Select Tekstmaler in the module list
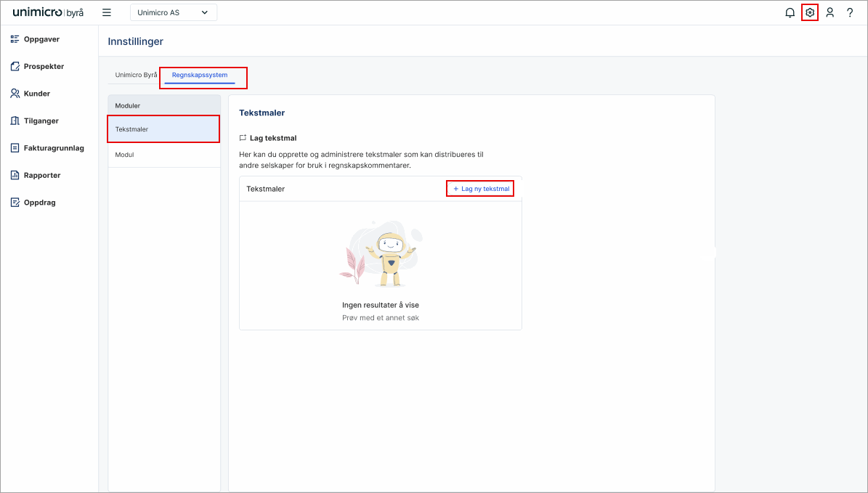Image resolution: width=868 pixels, height=493 pixels. (x=164, y=129)
